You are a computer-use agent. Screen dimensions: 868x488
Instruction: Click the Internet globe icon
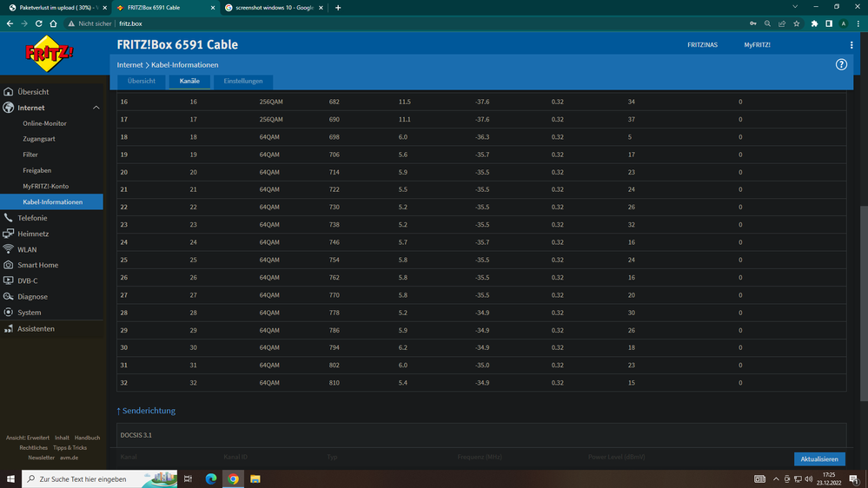(x=9, y=108)
